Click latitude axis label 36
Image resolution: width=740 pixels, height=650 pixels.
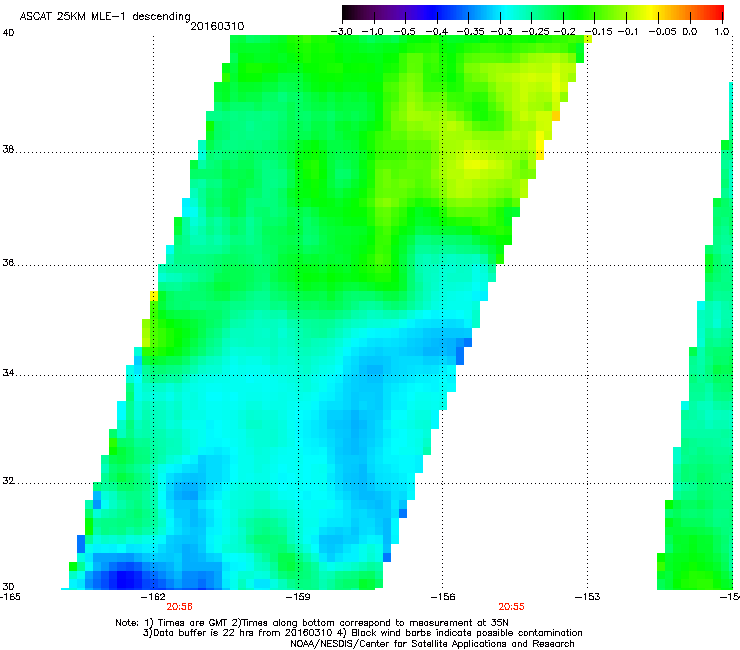pos(8,262)
